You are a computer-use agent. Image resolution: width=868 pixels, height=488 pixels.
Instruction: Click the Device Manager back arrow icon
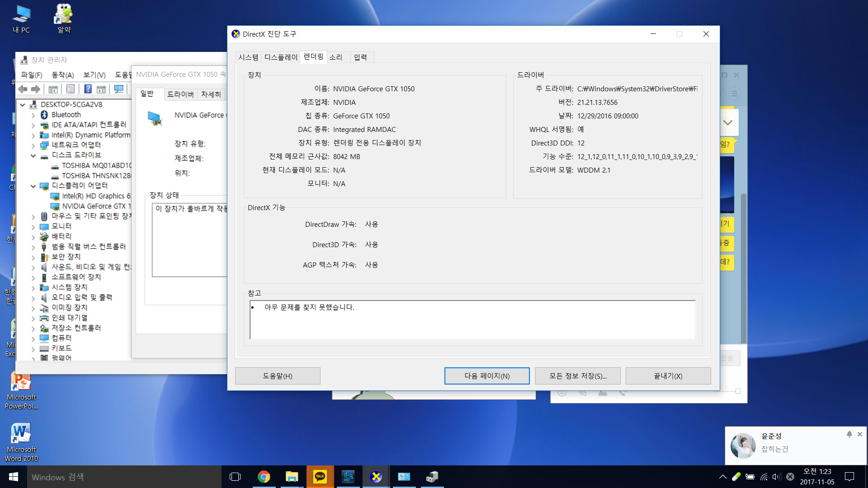pos(23,89)
